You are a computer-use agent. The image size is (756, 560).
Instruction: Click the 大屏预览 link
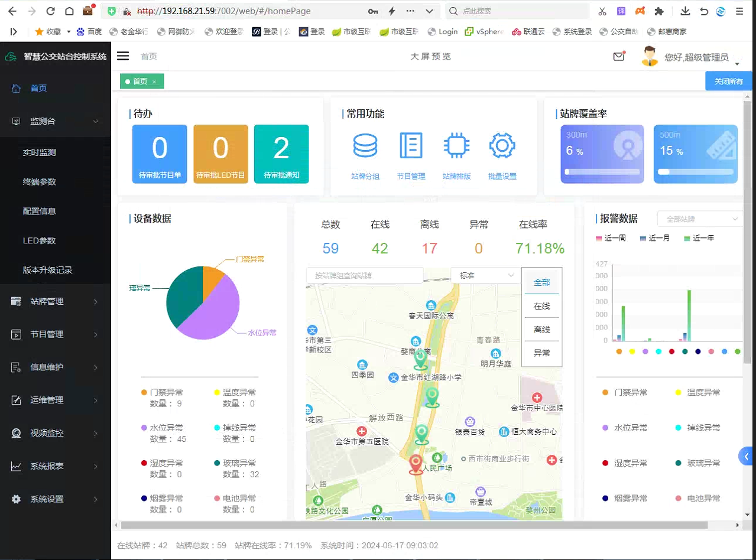coord(430,57)
